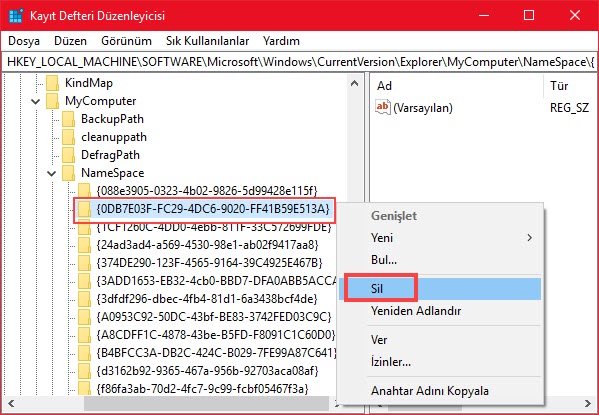Maximize the Kayıt Defteri Düzenleyicisi window
This screenshot has width=599, height=415.
[x=529, y=15]
